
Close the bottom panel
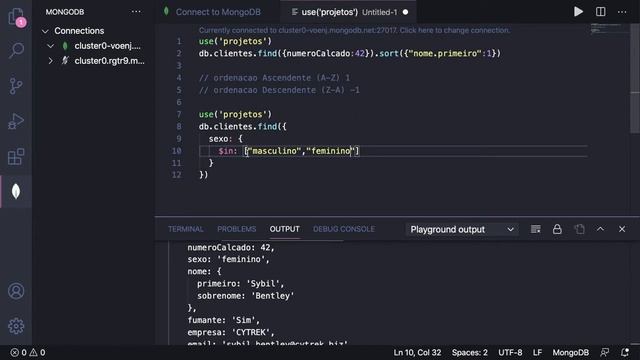622,229
